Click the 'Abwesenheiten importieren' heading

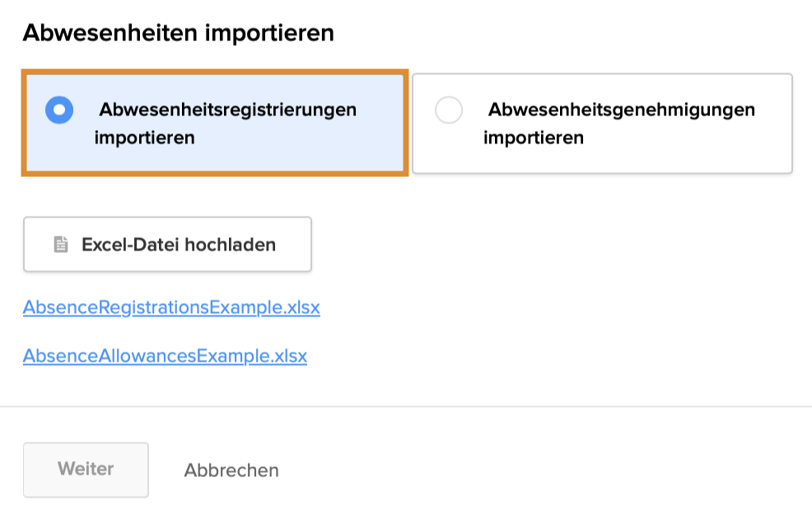point(178,33)
